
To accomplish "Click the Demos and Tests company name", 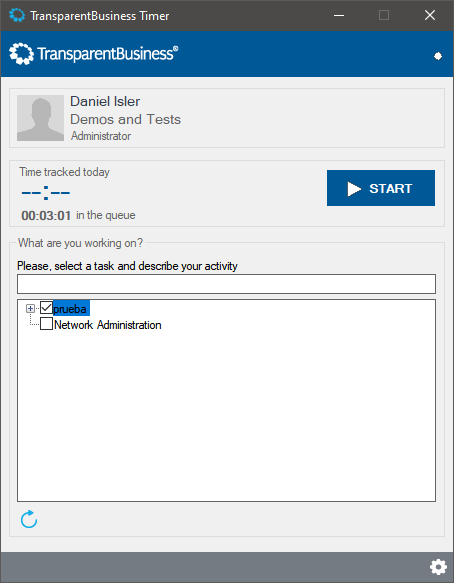I will (x=126, y=119).
